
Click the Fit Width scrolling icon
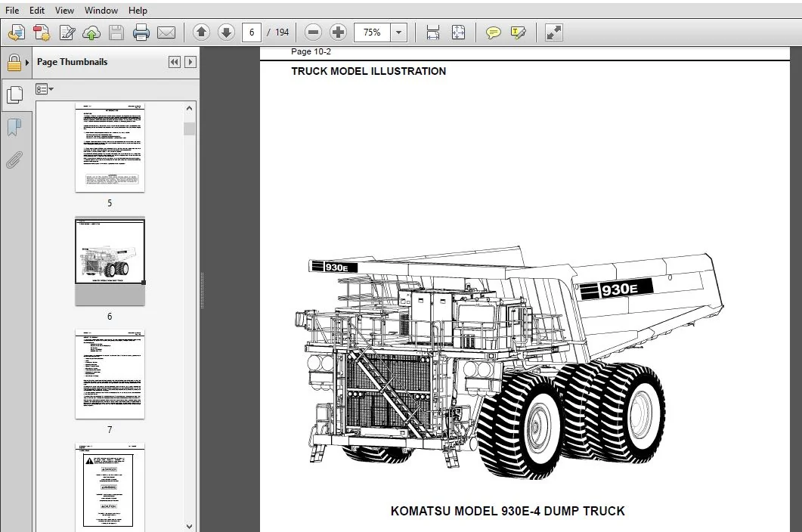(432, 32)
